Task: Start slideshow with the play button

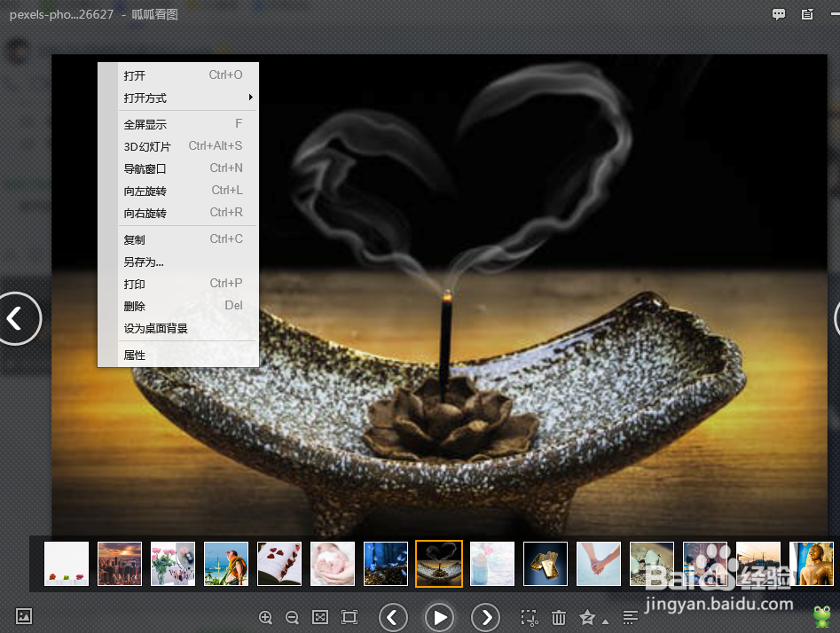Action: 439,617
